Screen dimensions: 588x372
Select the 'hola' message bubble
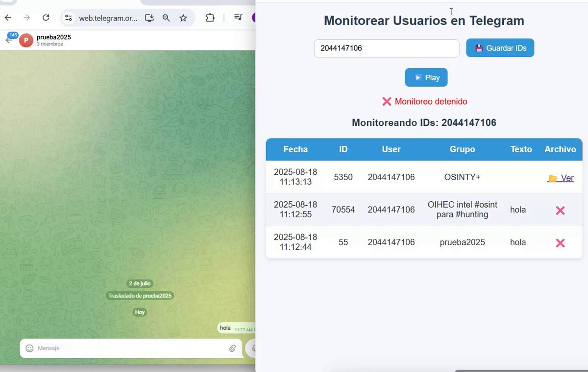point(236,328)
